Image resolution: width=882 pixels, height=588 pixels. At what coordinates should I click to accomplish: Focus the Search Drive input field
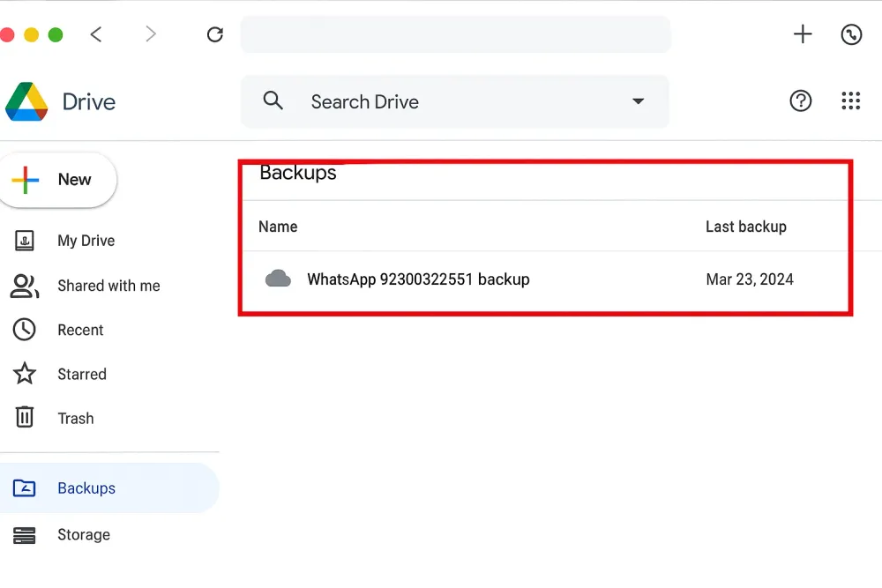[x=456, y=101]
